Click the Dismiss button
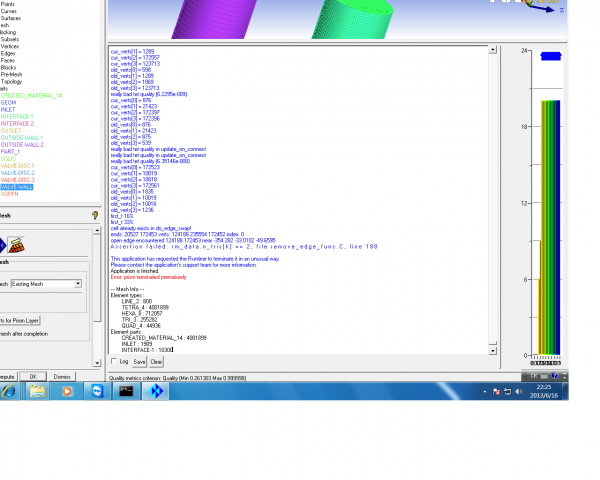This screenshot has height=480, width=600. point(62,377)
